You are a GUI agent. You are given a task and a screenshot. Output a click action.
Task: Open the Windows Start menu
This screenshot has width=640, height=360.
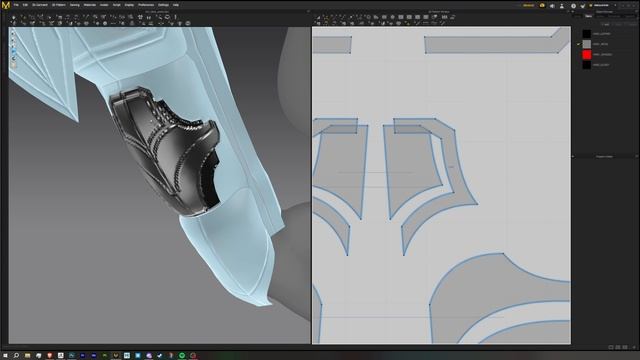(5, 356)
